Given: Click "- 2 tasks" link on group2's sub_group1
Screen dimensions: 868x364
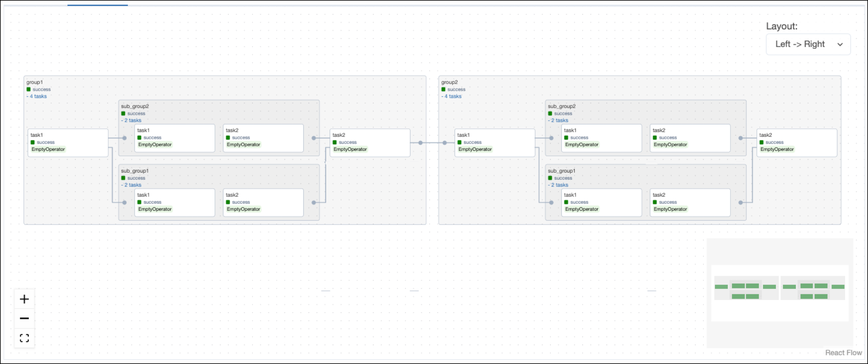Looking at the screenshot, I should [558, 185].
